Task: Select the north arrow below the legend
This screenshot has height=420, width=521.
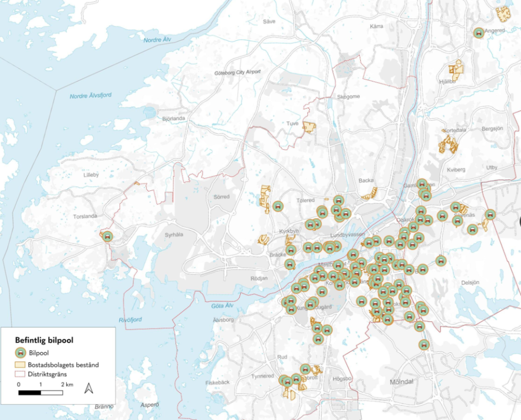Action: pyautogui.click(x=89, y=388)
